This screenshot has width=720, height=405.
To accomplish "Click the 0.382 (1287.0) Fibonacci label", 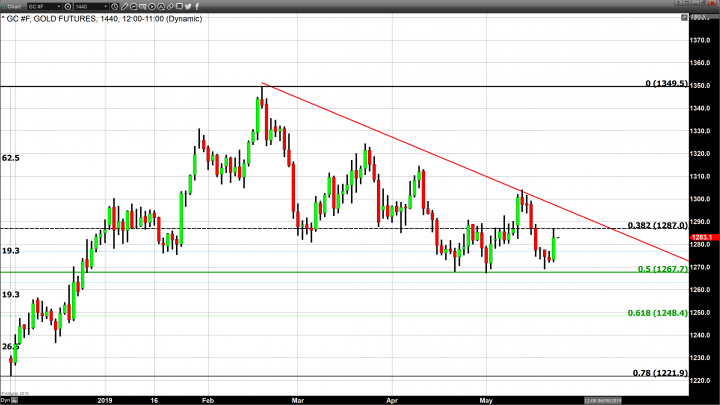I will pyautogui.click(x=657, y=225).
